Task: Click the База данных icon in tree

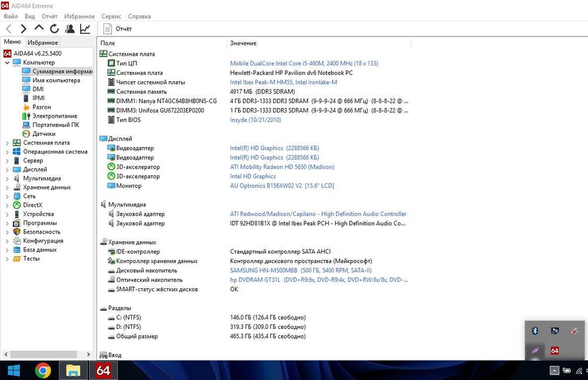Action: pos(16,249)
